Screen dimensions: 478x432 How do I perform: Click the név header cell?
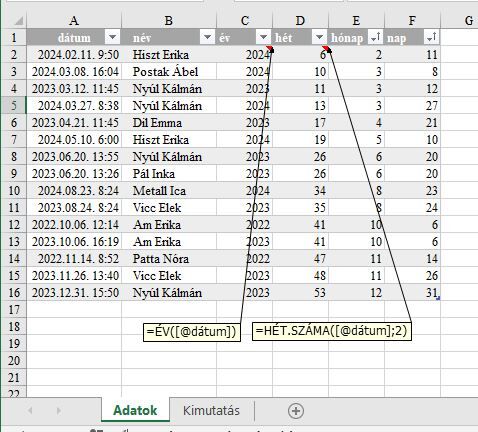click(169, 37)
